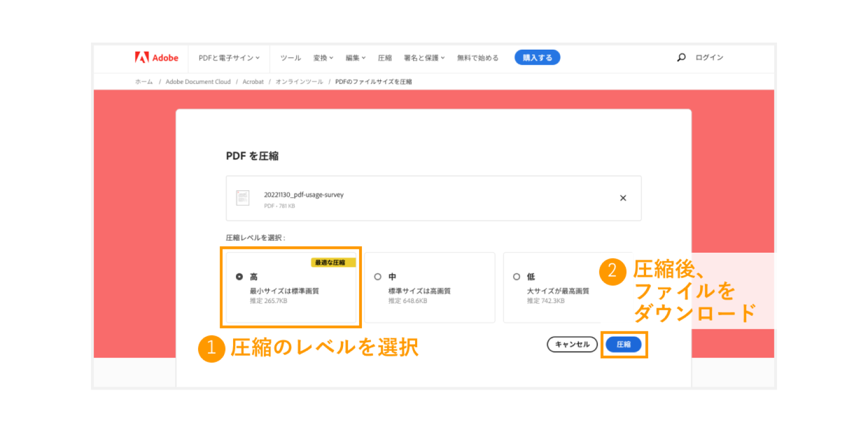Click the Adobe logo
868x431 pixels.
tap(156, 58)
